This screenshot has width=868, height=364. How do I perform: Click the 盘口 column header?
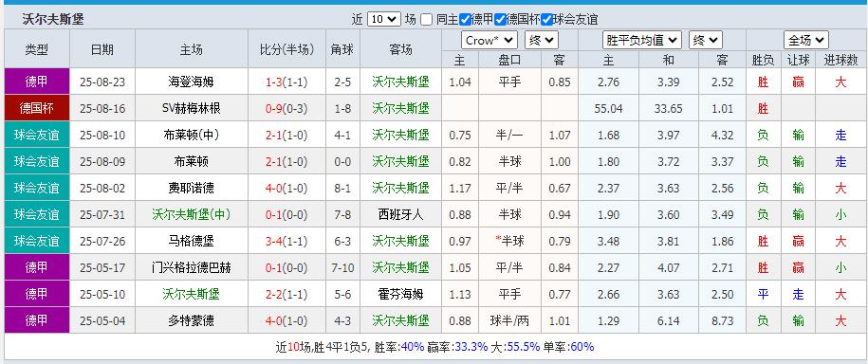click(509, 60)
